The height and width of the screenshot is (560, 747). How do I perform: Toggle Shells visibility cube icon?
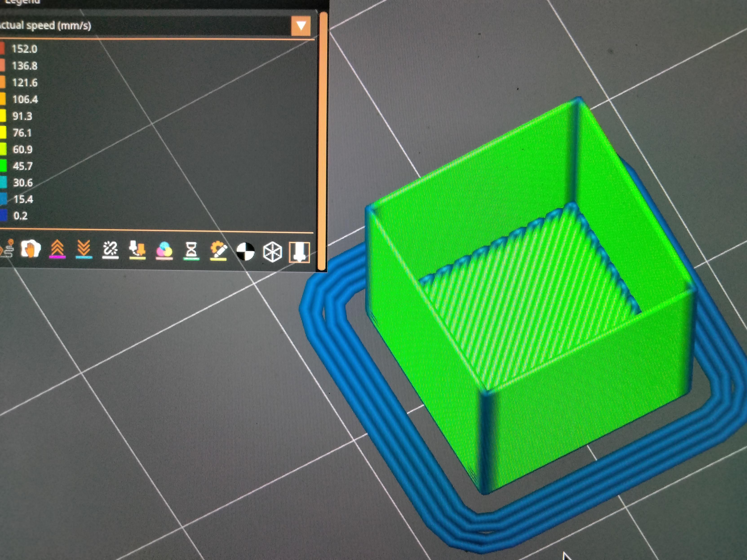(272, 252)
